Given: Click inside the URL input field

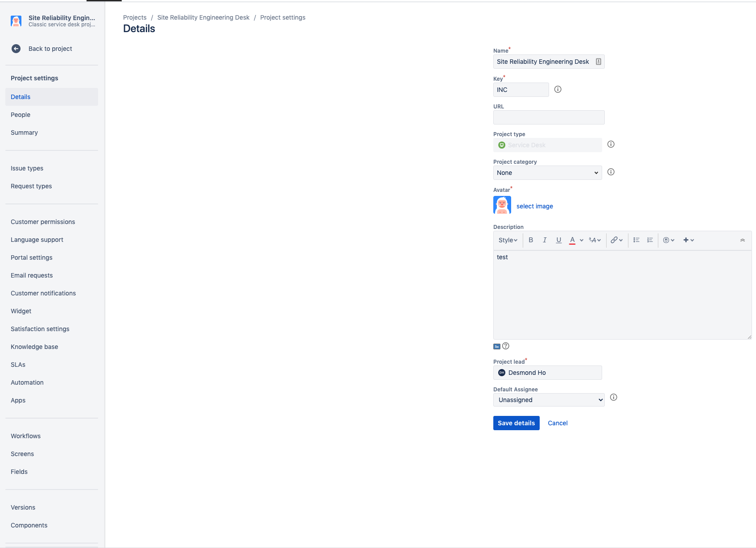Looking at the screenshot, I should coord(549,117).
